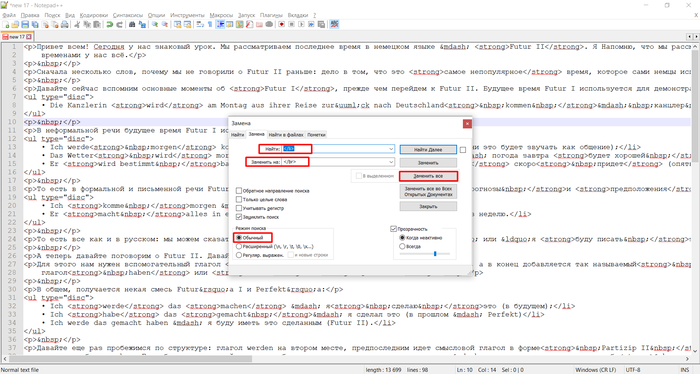700x374 pixels.
Task: Expand the 'Найти' field history dropdown
Action: point(391,149)
